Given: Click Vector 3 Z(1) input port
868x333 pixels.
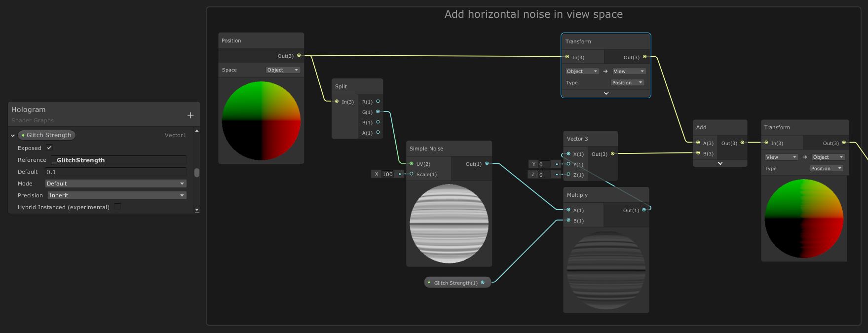Looking at the screenshot, I should (x=568, y=174).
